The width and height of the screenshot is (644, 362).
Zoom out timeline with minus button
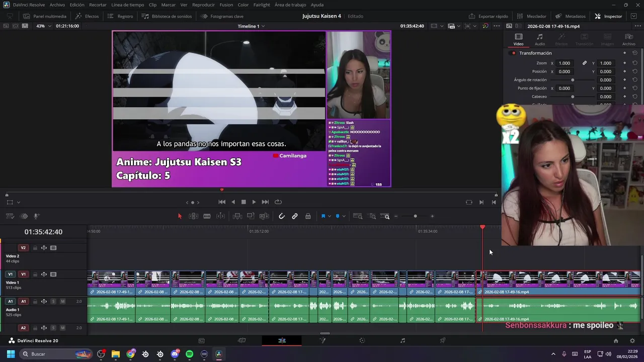pyautogui.click(x=396, y=216)
